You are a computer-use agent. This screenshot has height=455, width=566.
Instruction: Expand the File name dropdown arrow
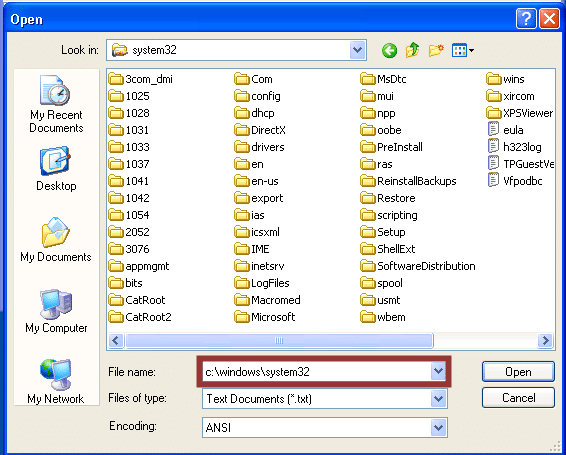[x=438, y=371]
